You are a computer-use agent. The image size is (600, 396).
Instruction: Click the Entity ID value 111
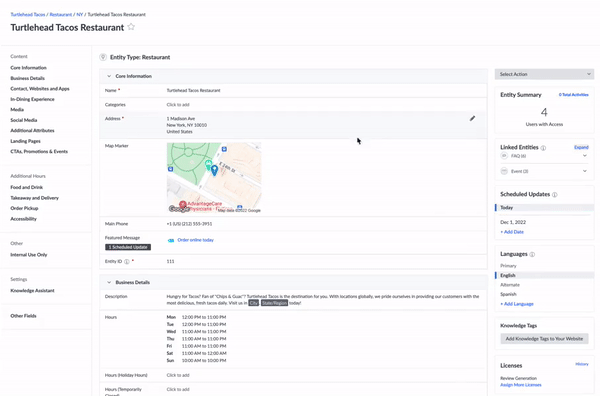click(170, 262)
